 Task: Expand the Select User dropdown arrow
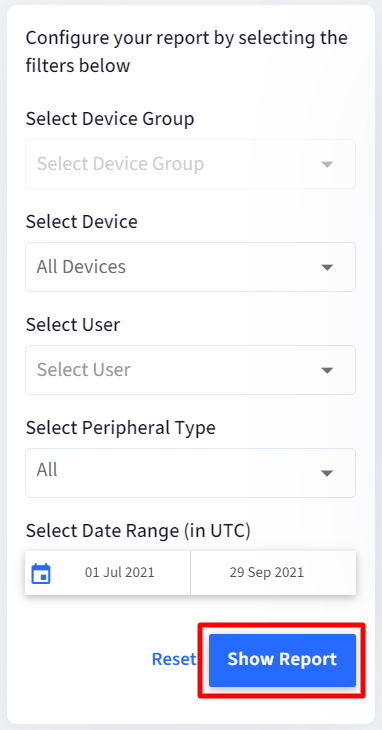(327, 370)
